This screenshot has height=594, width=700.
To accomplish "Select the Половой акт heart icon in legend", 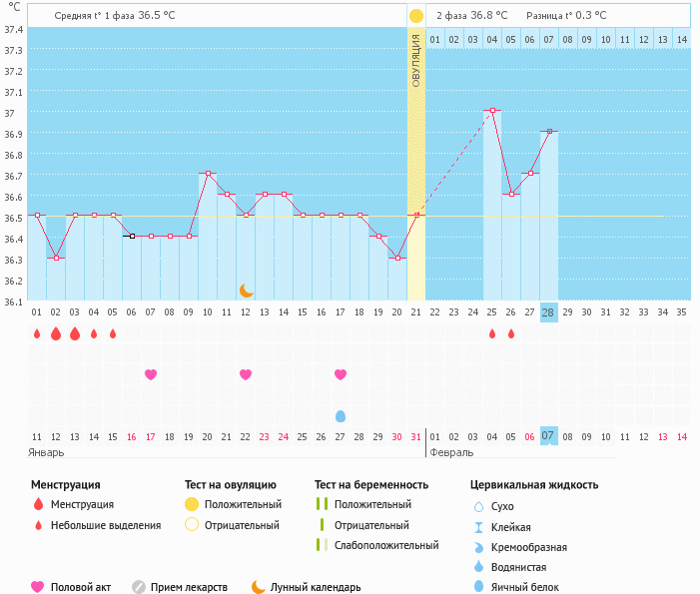I will tap(38, 587).
